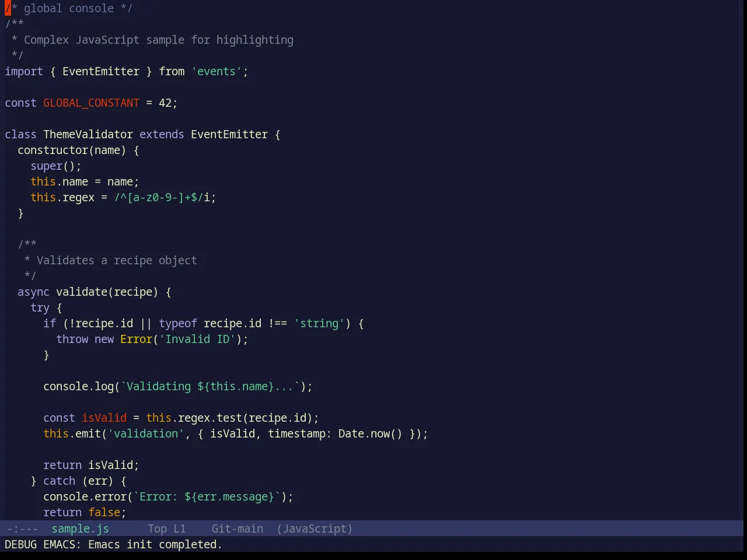Click 'this.regex.test(recipe.id)' expression
The width and height of the screenshot is (747, 560).
tap(229, 418)
